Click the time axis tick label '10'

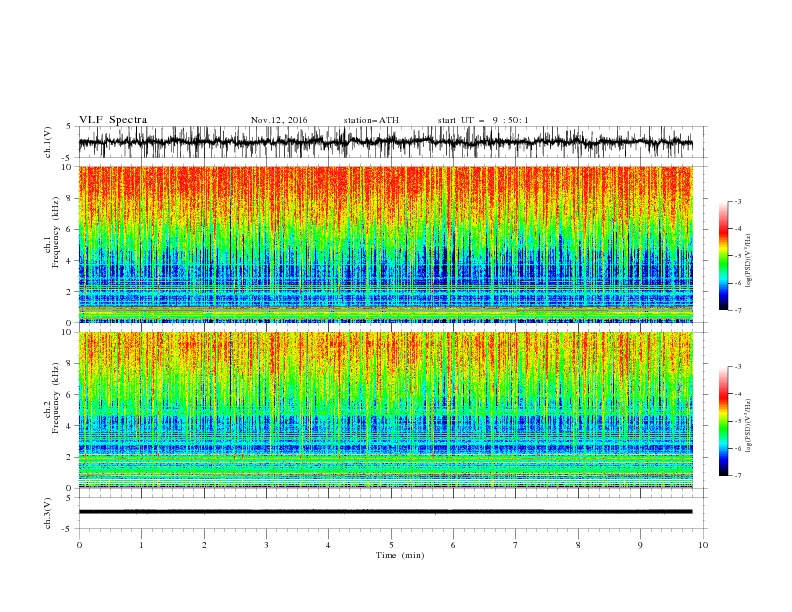[703, 545]
